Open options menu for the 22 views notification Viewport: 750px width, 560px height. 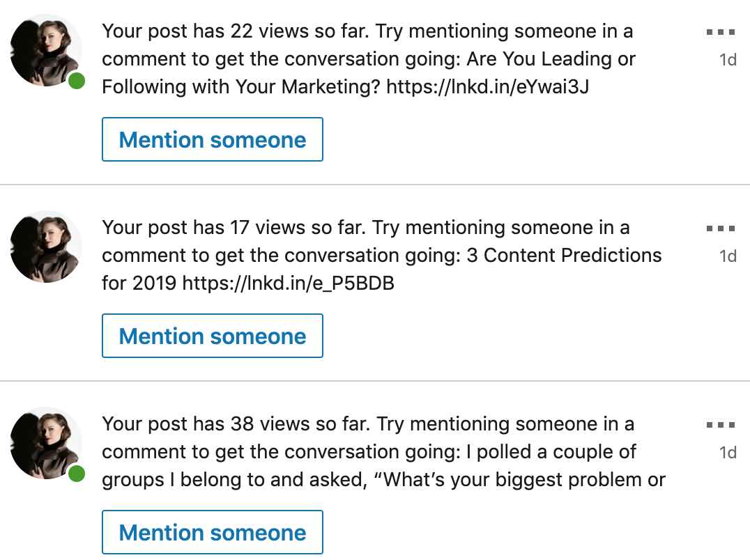point(720,32)
